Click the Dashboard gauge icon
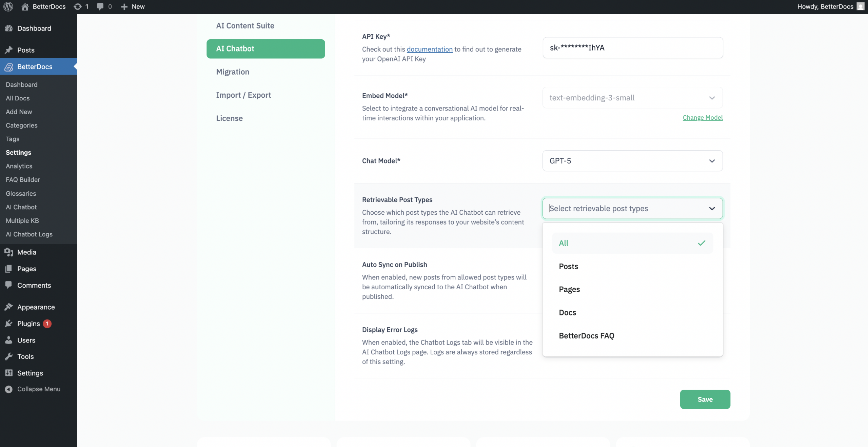868x447 pixels. pos(9,28)
